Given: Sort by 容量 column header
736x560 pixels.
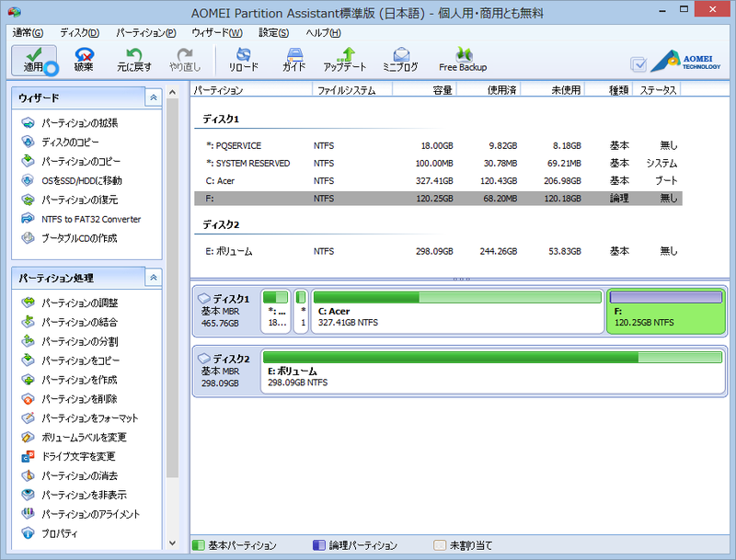Looking at the screenshot, I should (x=424, y=90).
